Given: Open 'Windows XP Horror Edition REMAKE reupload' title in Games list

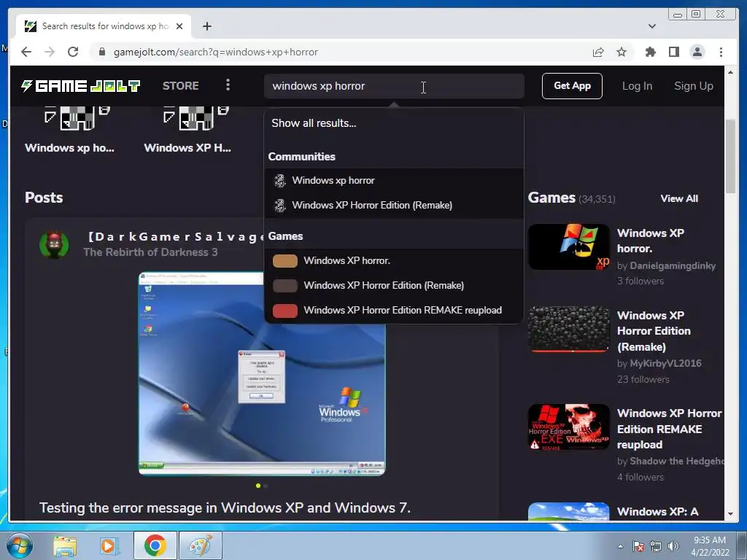Looking at the screenshot, I should tap(670, 429).
